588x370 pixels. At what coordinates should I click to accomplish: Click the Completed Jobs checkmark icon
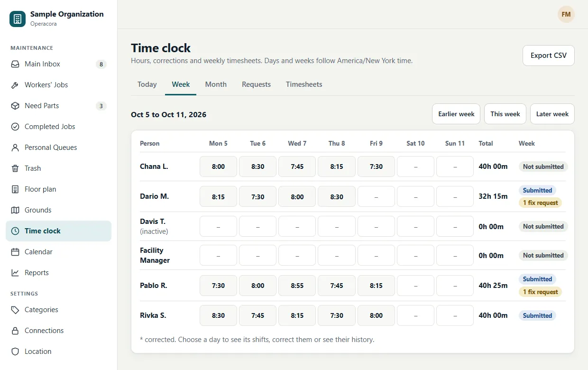15,127
